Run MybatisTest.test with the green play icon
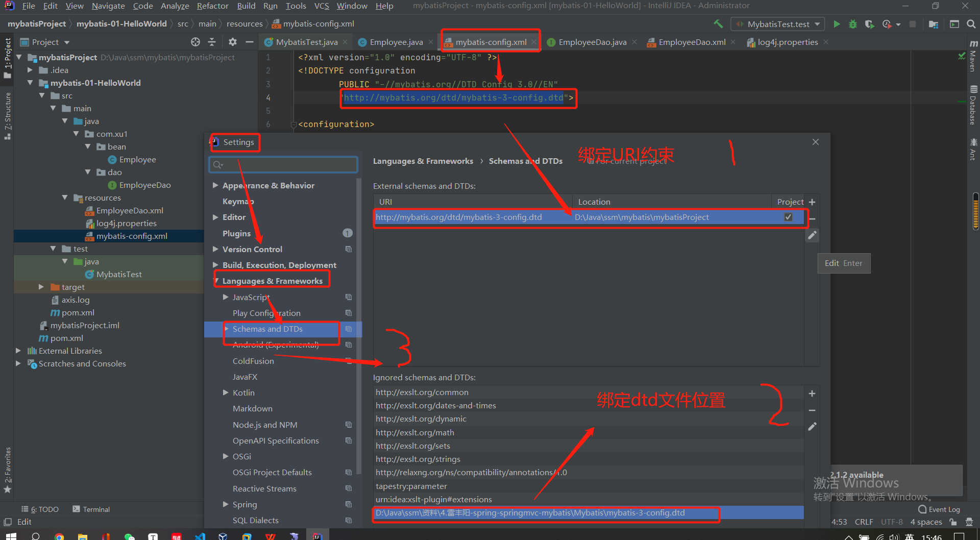The height and width of the screenshot is (540, 980). click(837, 24)
